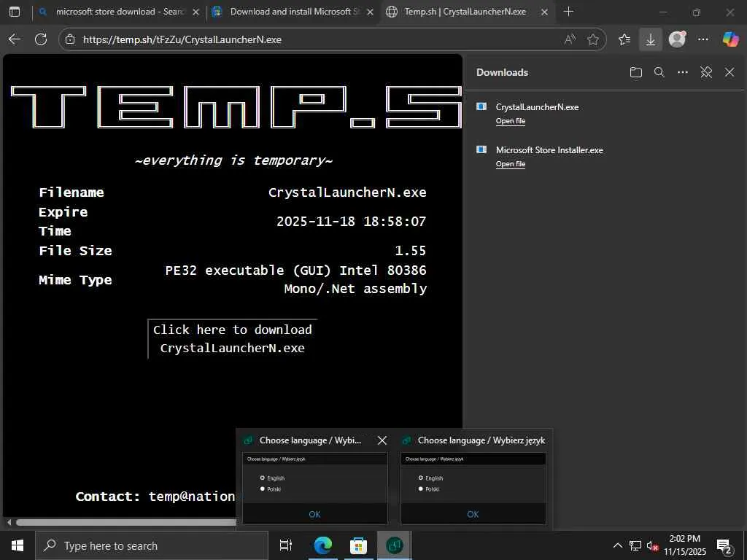Open network status tray icon
The height and width of the screenshot is (560, 747).
point(635,545)
